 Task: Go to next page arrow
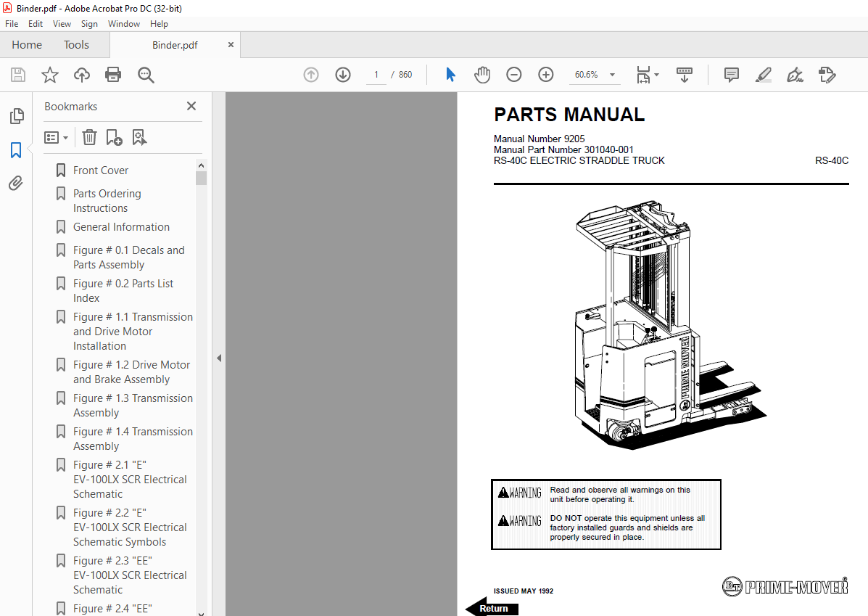pos(343,74)
